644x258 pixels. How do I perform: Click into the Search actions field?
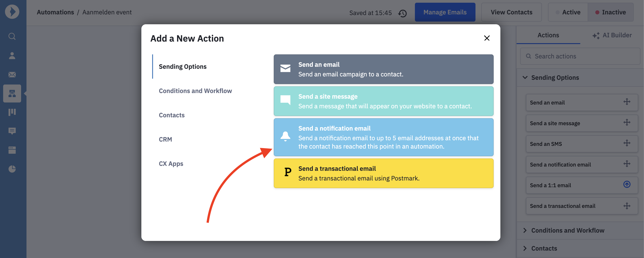point(580,56)
